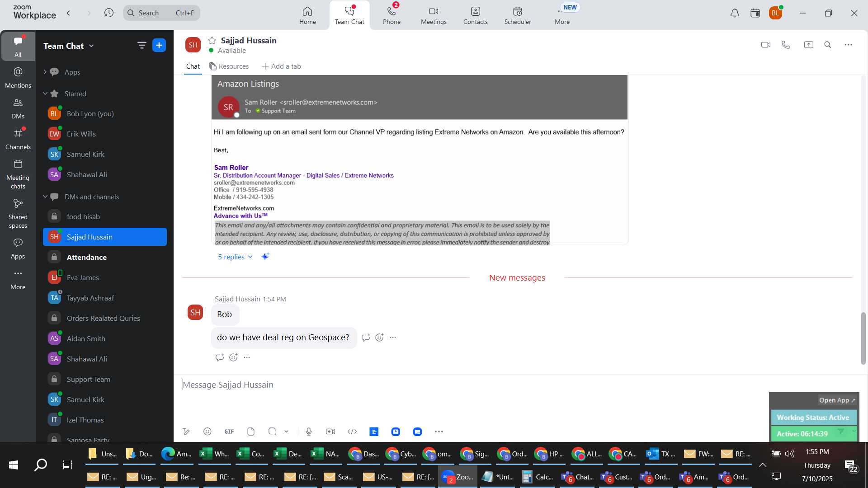This screenshot has height=488, width=868.
Task: Reply to the Geospace message
Action: [366, 338]
